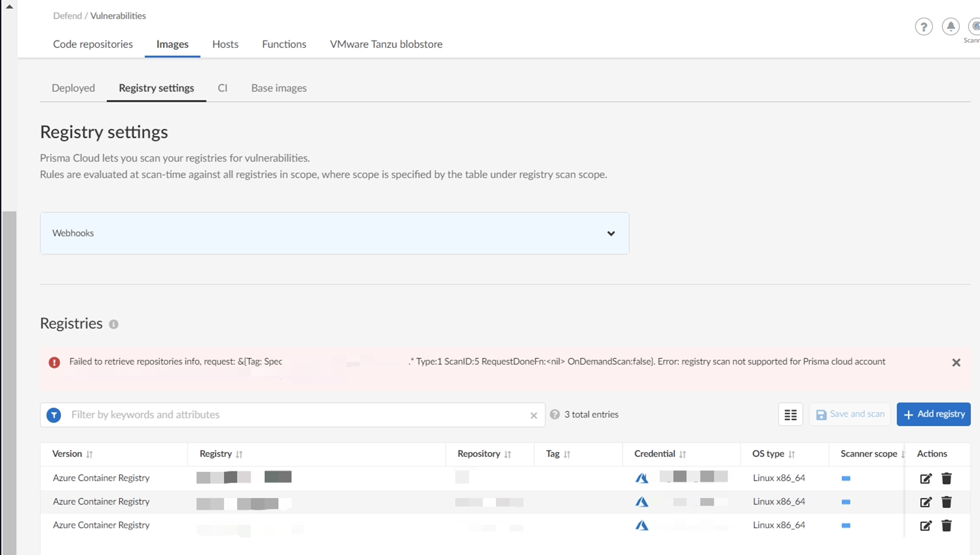The height and width of the screenshot is (555, 980).
Task: Click the Save and scan button
Action: (x=850, y=414)
